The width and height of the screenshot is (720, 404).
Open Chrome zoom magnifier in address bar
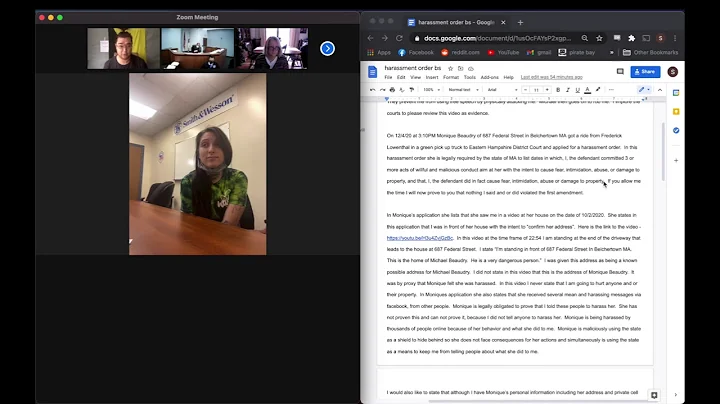(585, 38)
